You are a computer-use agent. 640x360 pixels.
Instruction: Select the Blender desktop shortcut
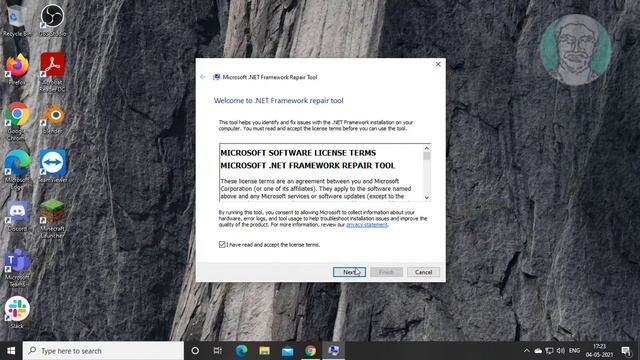52,118
